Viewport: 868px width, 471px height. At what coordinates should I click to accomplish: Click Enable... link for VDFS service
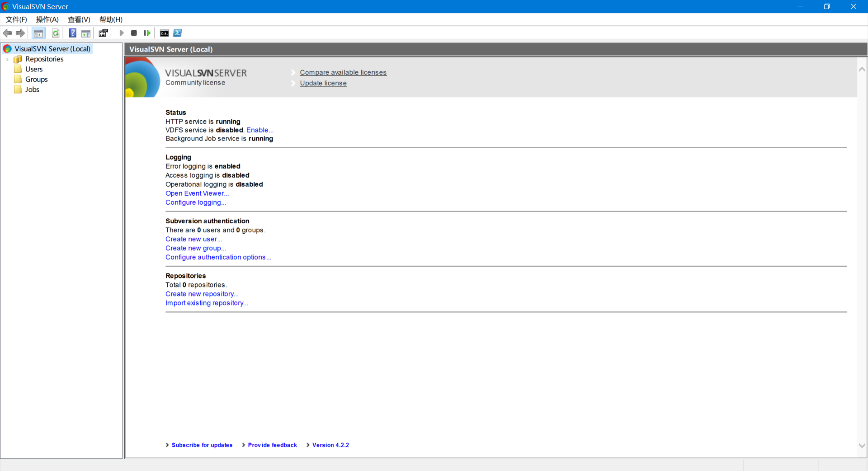260,130
